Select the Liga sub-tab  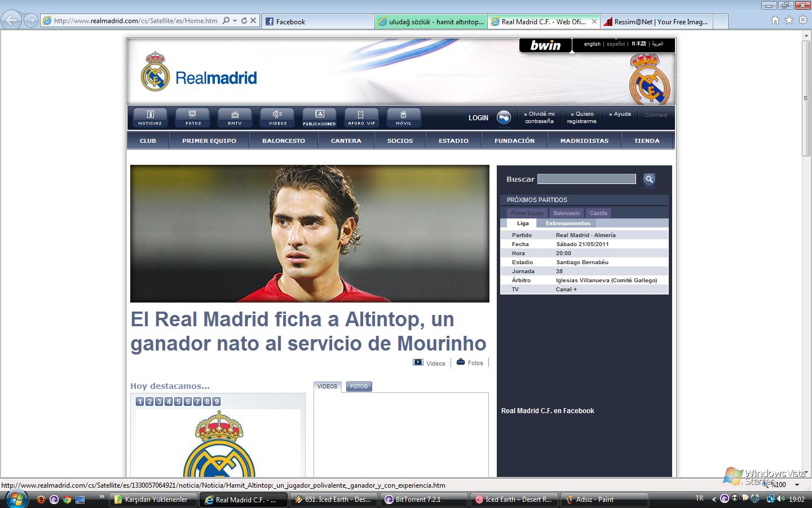click(523, 224)
